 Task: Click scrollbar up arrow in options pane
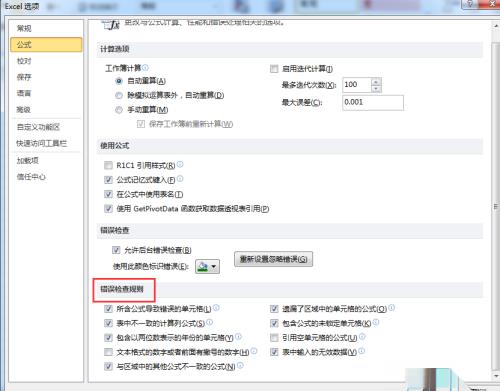pyautogui.click(x=496, y=26)
